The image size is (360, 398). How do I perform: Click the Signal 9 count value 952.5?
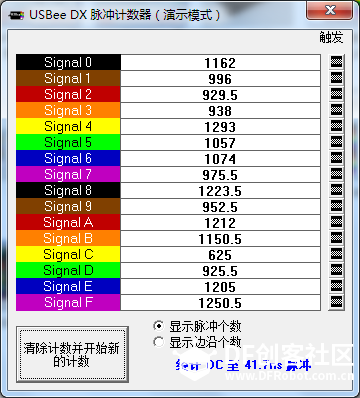220,206
